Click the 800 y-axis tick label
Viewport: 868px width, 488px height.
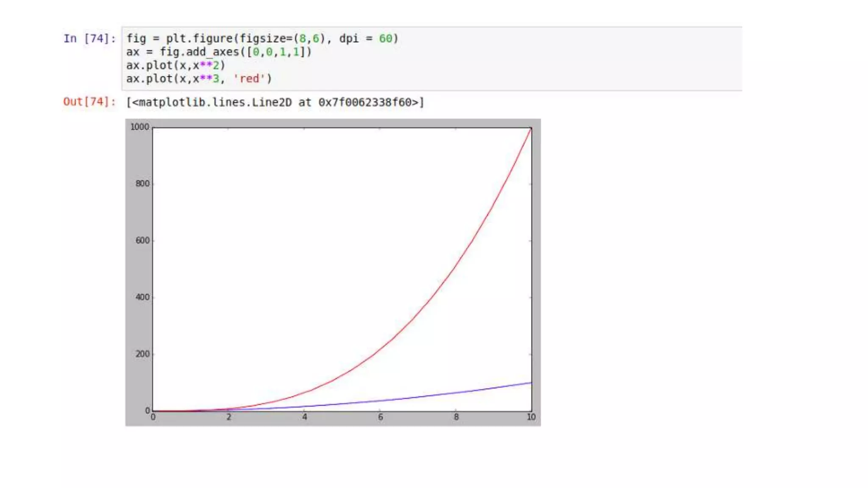point(142,183)
